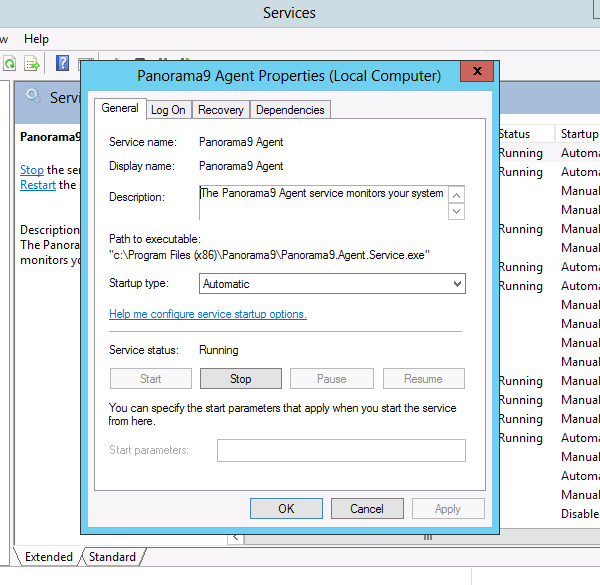
Task: Click the 'Disable' startup type cell
Action: click(x=580, y=514)
